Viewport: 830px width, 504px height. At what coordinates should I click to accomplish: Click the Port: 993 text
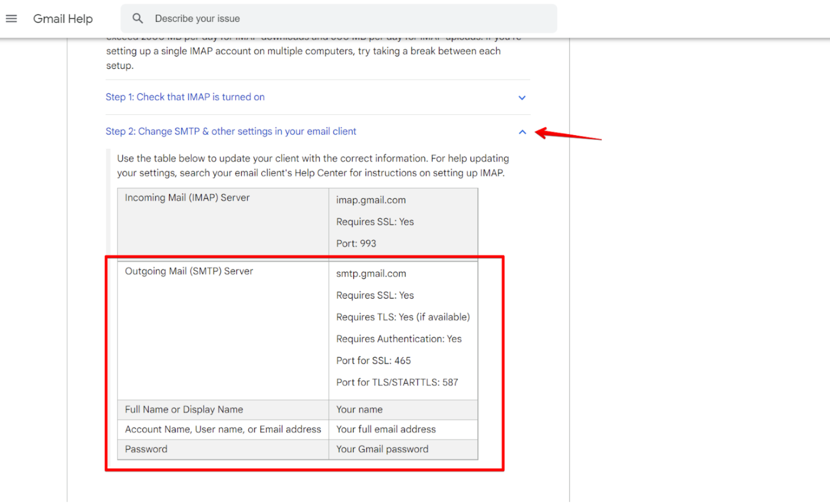click(356, 243)
